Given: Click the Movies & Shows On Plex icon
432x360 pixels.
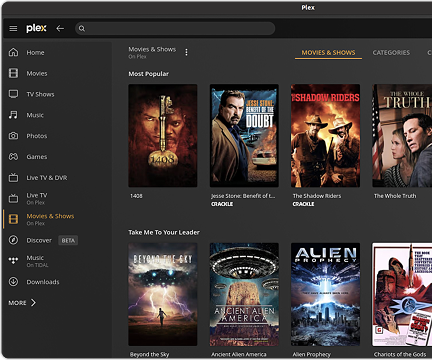Looking at the screenshot, I should point(13,219).
